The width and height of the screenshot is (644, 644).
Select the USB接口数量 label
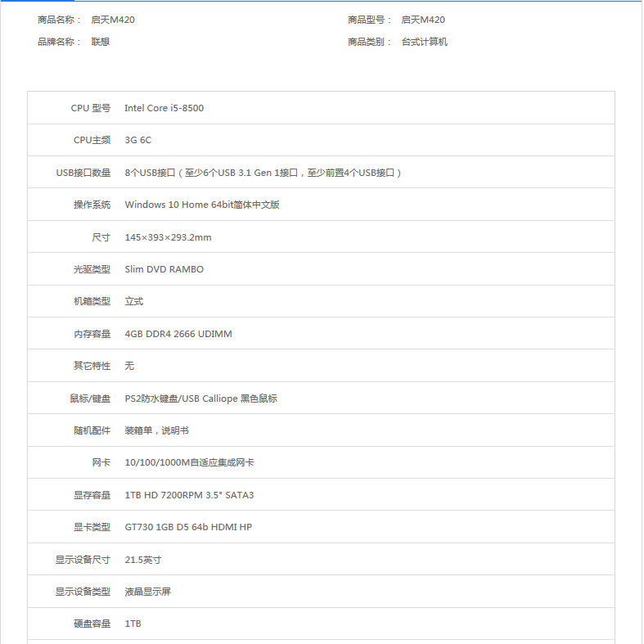(83, 173)
